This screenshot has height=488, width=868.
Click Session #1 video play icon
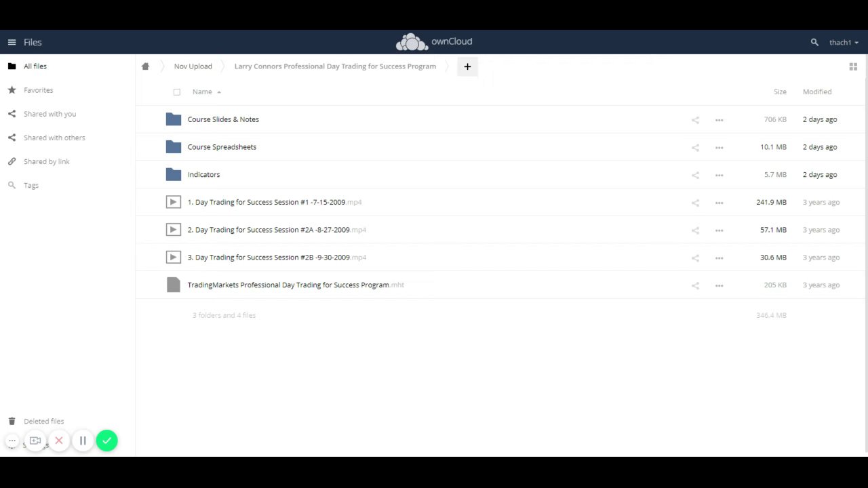tap(174, 202)
